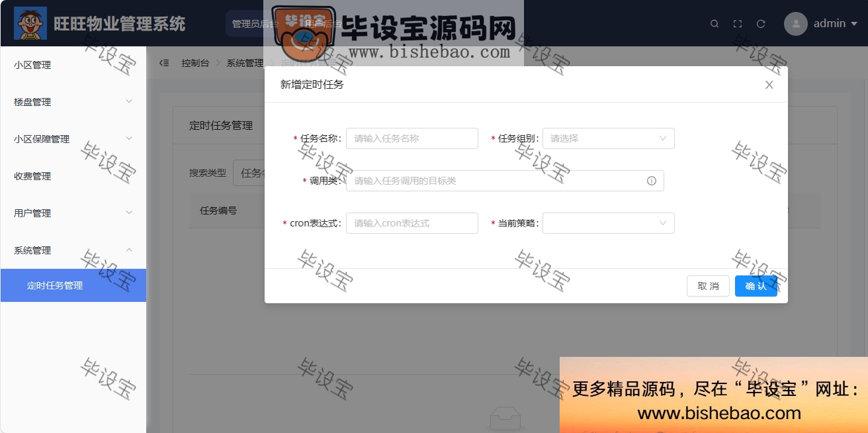Focus the cron表达式 input field

[x=412, y=223]
